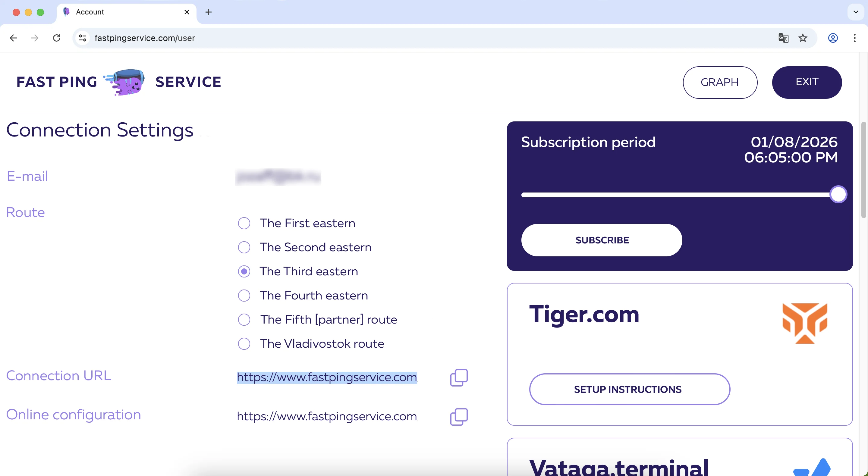Select The Fourth eastern route

(x=244, y=296)
